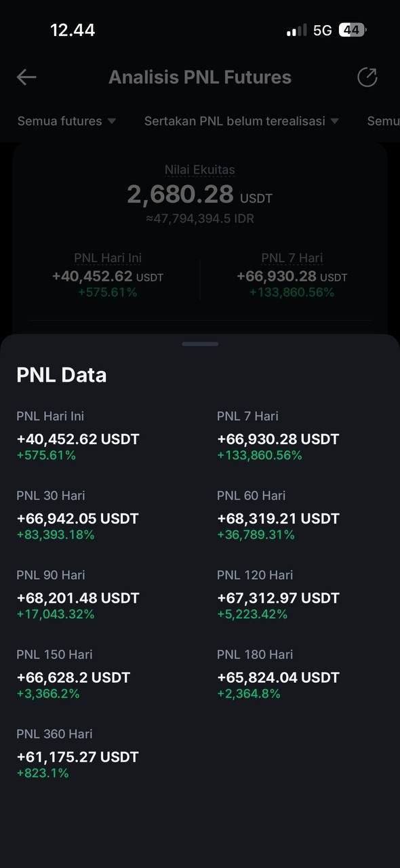Open the partially visible Semu filter
The image size is (400, 868).
click(x=383, y=121)
